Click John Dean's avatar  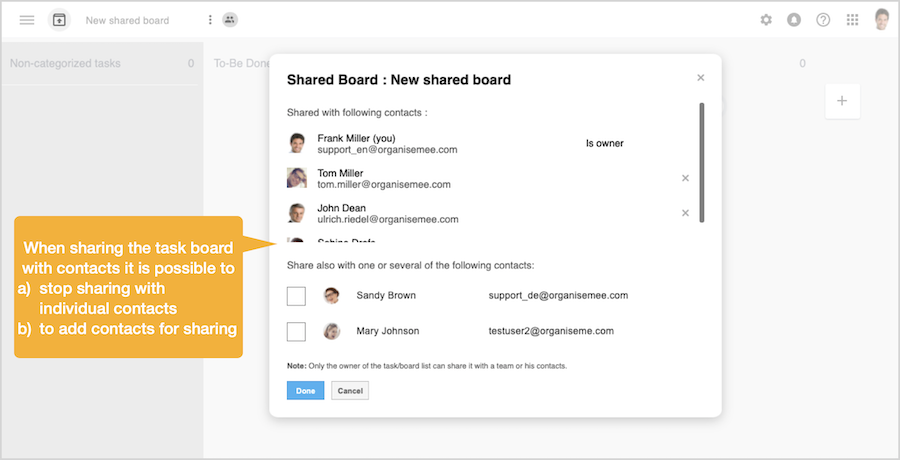(296, 213)
